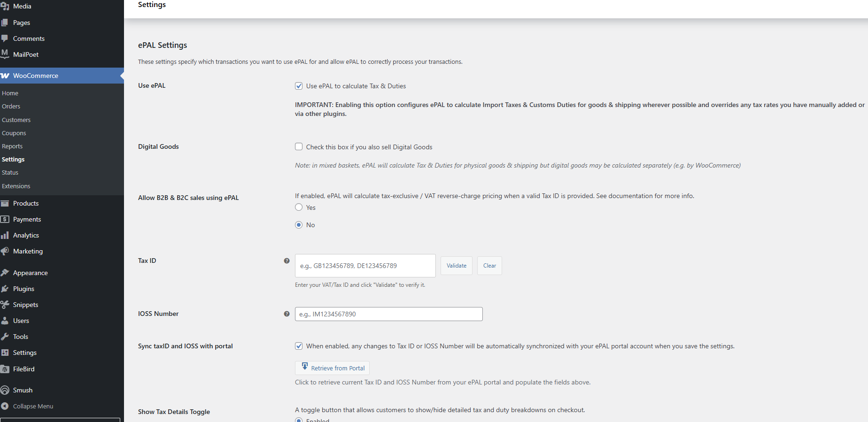Click the Tax ID help tooltip icon

click(287, 261)
